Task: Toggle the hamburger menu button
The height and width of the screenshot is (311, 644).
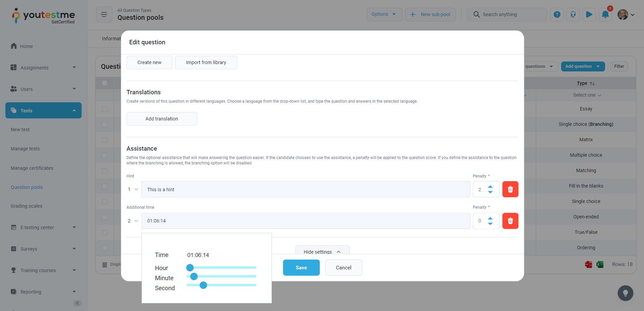Action: tap(104, 14)
